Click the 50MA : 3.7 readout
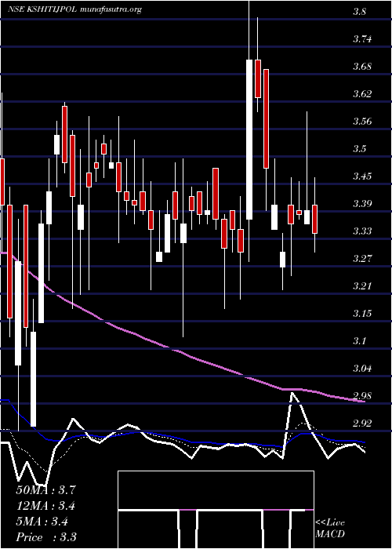This screenshot has height=549, width=392. tap(45, 490)
